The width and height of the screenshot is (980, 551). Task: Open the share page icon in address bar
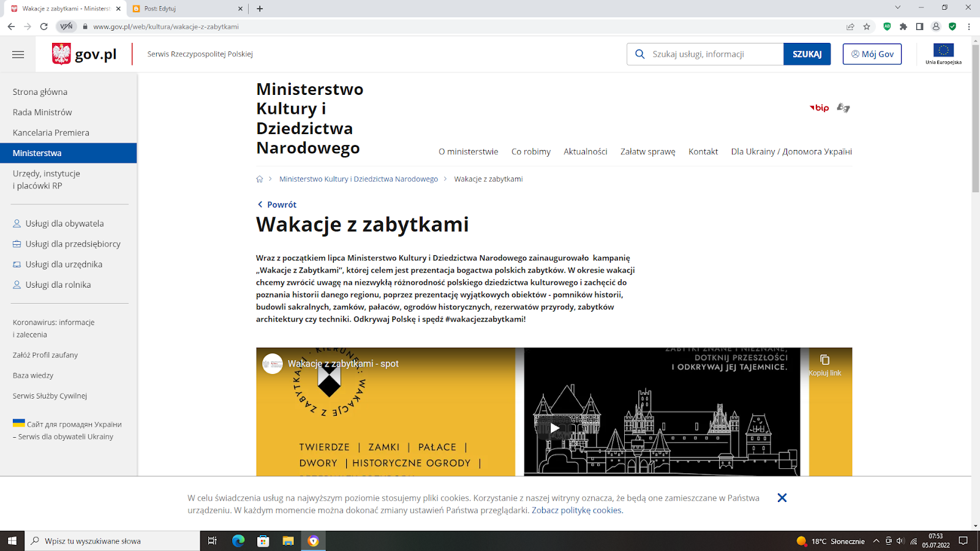point(850,26)
